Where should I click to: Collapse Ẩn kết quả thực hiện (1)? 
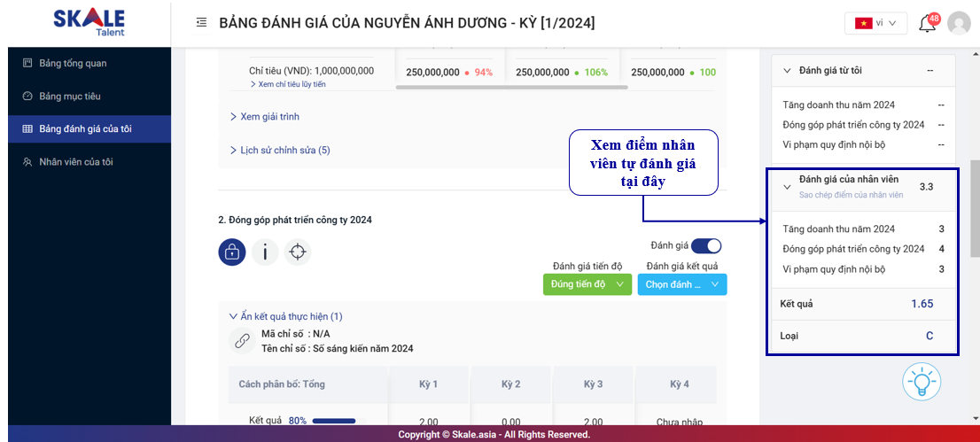285,316
